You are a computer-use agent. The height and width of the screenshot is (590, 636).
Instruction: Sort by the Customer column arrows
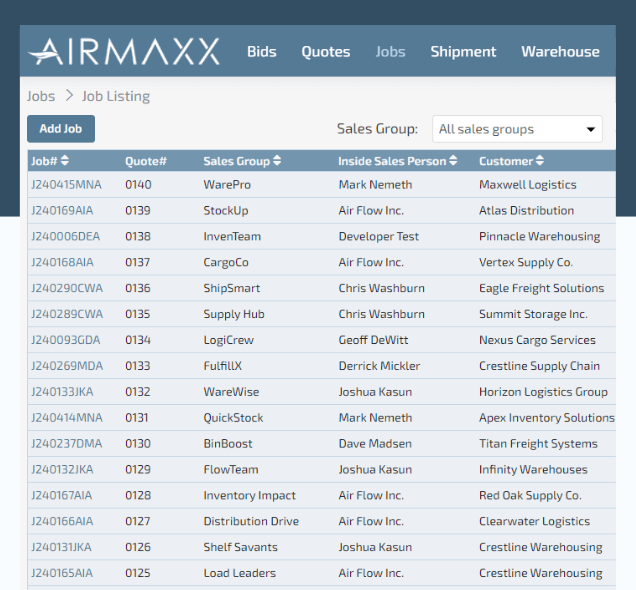tap(540, 161)
